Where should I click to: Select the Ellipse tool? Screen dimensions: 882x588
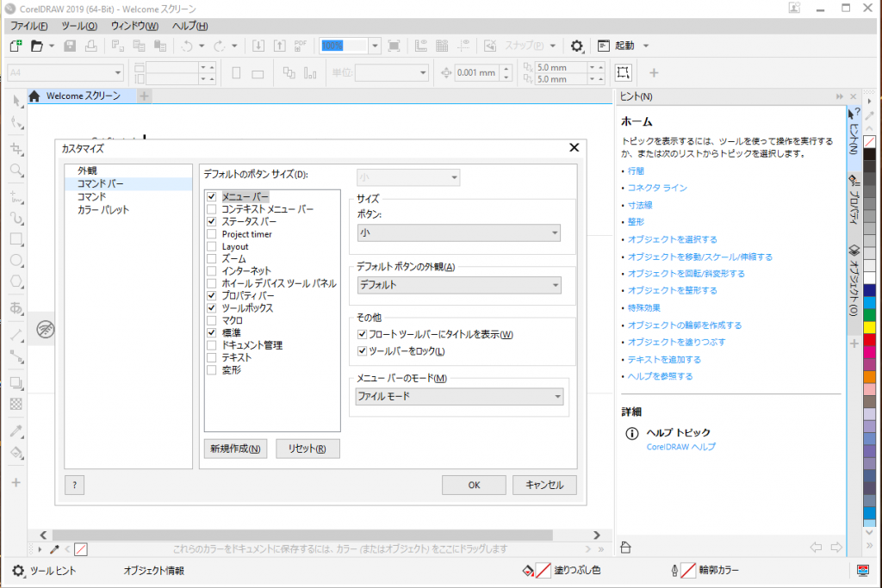pos(16,260)
